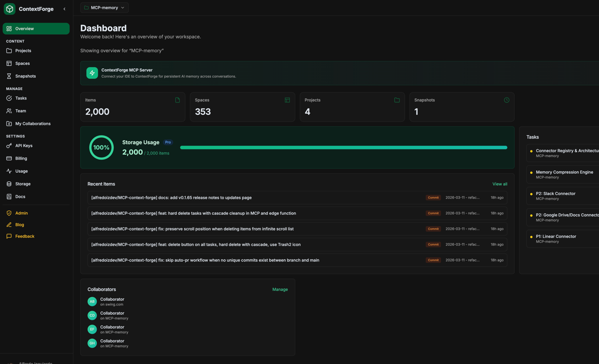This screenshot has width=599, height=364.
Task: Click the clock icon on the Snapshots card
Action: (507, 99)
